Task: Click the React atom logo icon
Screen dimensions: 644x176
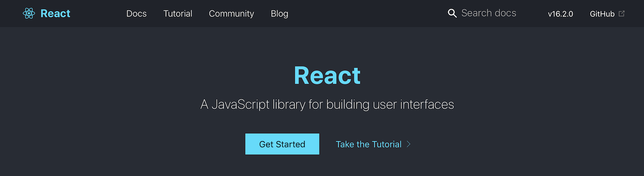Action: [29, 13]
